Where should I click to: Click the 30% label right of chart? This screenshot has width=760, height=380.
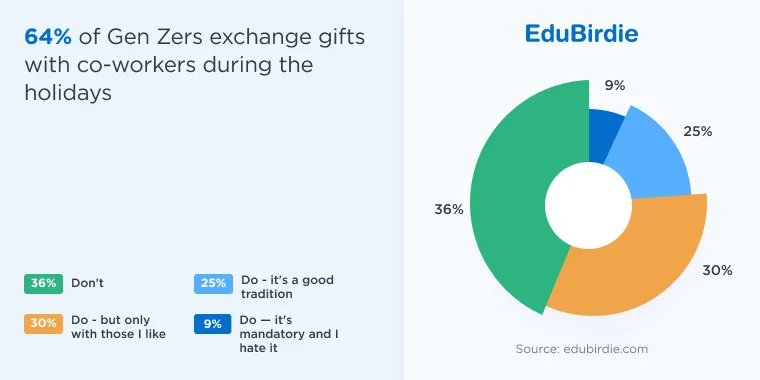717,270
